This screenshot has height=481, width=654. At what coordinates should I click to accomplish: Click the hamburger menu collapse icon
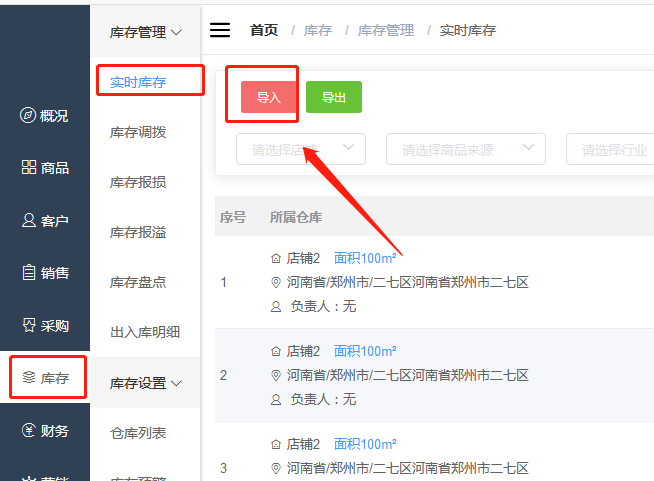coord(220,30)
